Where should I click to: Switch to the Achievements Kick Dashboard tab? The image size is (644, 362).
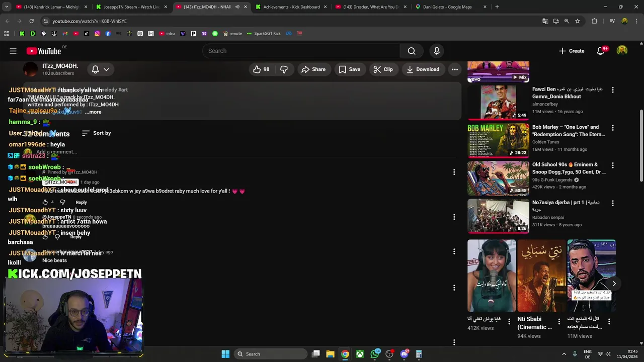291,7
